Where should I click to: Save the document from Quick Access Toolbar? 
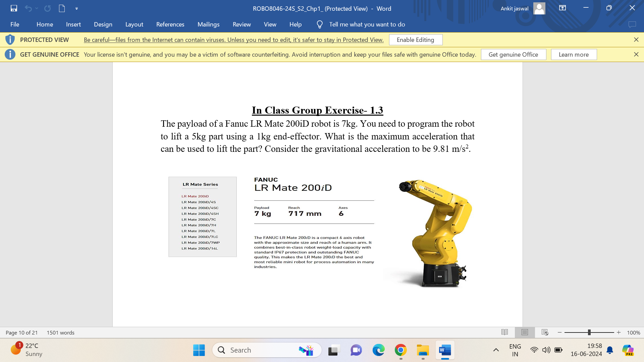[x=14, y=8]
